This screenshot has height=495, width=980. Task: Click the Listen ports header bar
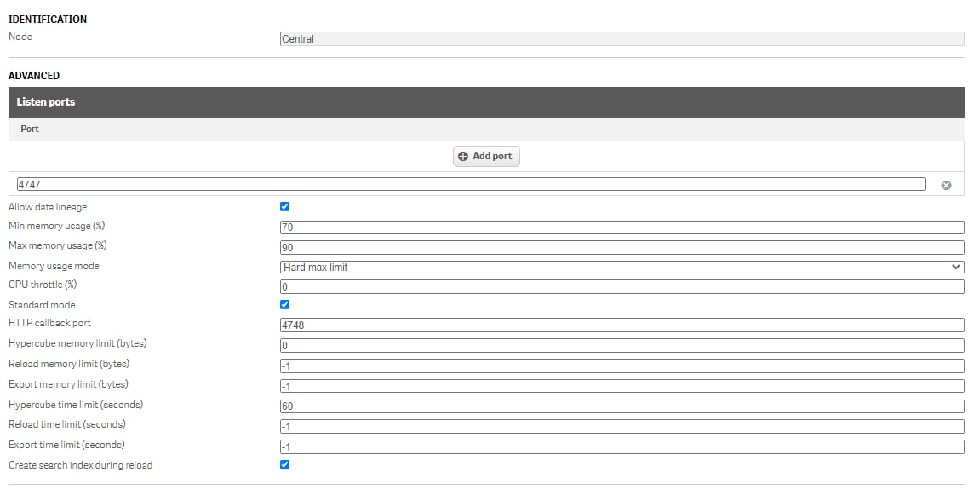486,102
